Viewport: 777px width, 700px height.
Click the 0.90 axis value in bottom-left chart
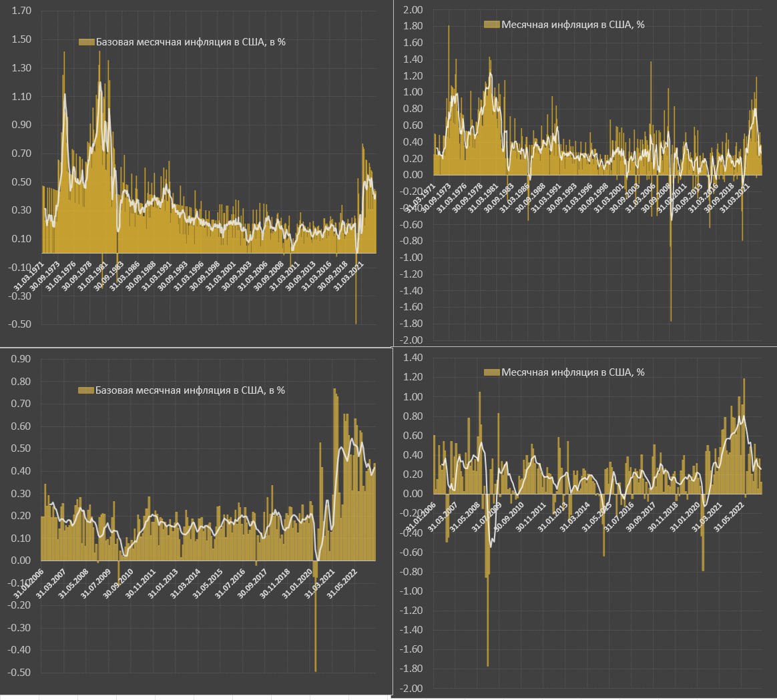point(21,358)
